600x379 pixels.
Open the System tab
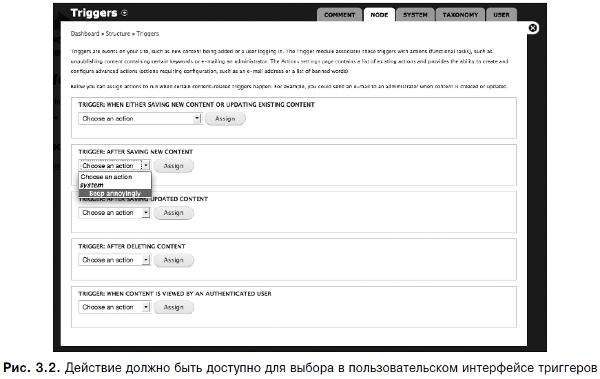(415, 15)
